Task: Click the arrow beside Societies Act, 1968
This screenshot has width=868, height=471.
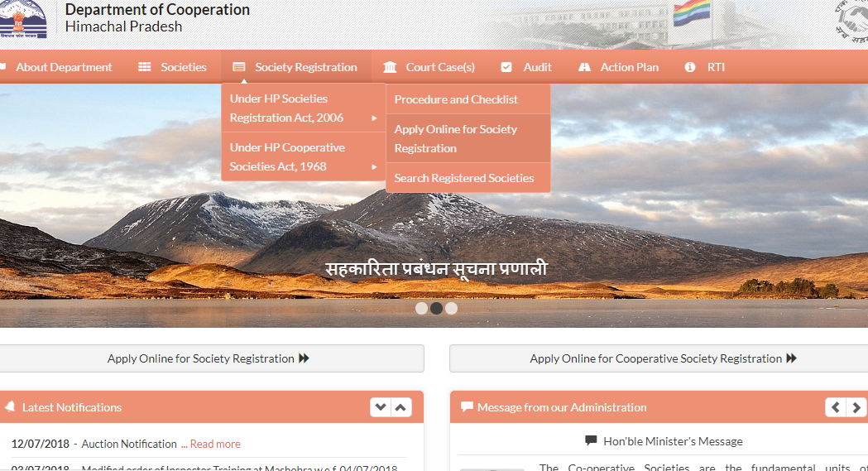Action: [x=374, y=166]
